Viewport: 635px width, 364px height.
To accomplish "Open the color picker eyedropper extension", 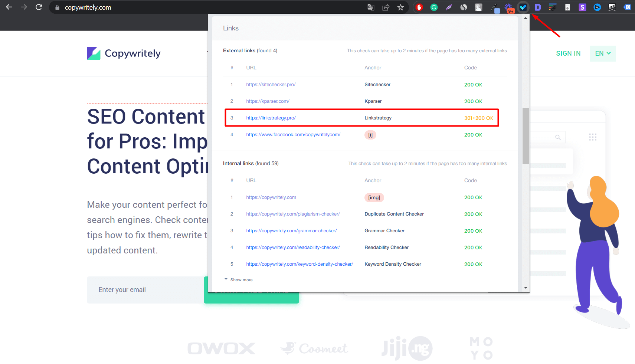I will 495,8.
